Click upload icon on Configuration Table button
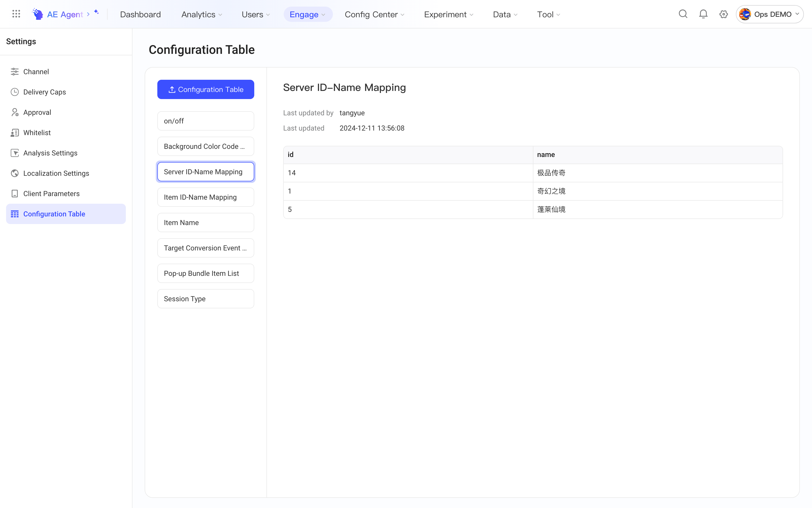812x508 pixels. [172, 89]
